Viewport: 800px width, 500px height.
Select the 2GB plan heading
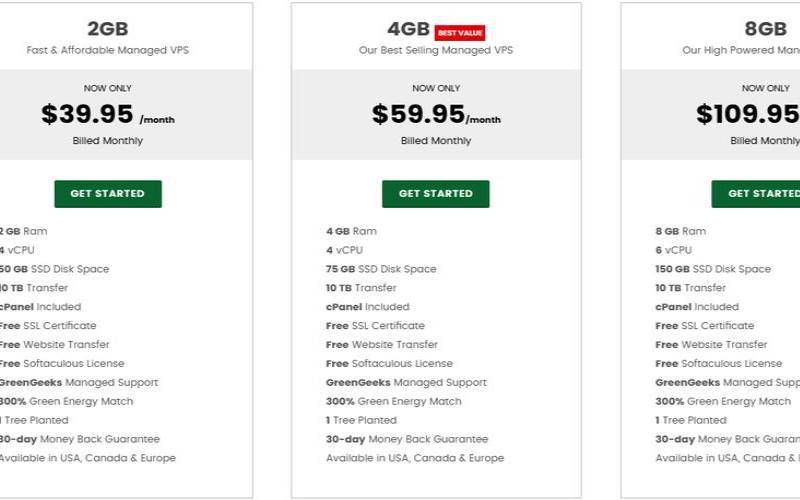coord(108,29)
